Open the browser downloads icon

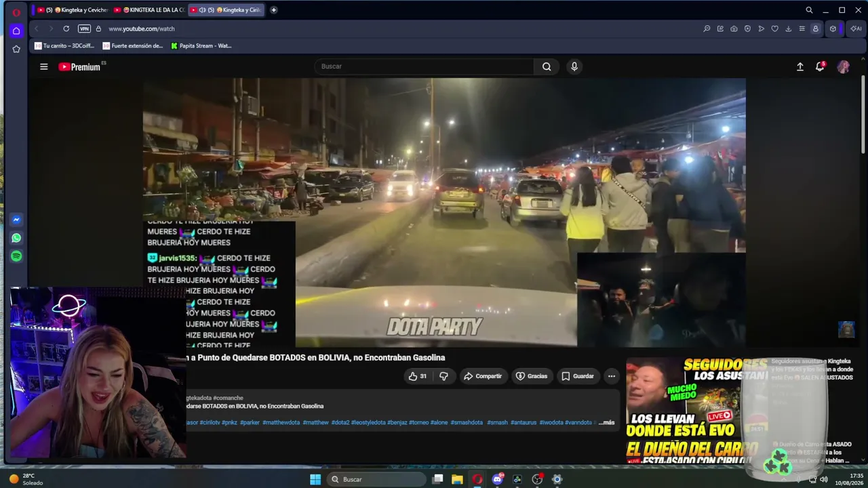click(x=788, y=28)
